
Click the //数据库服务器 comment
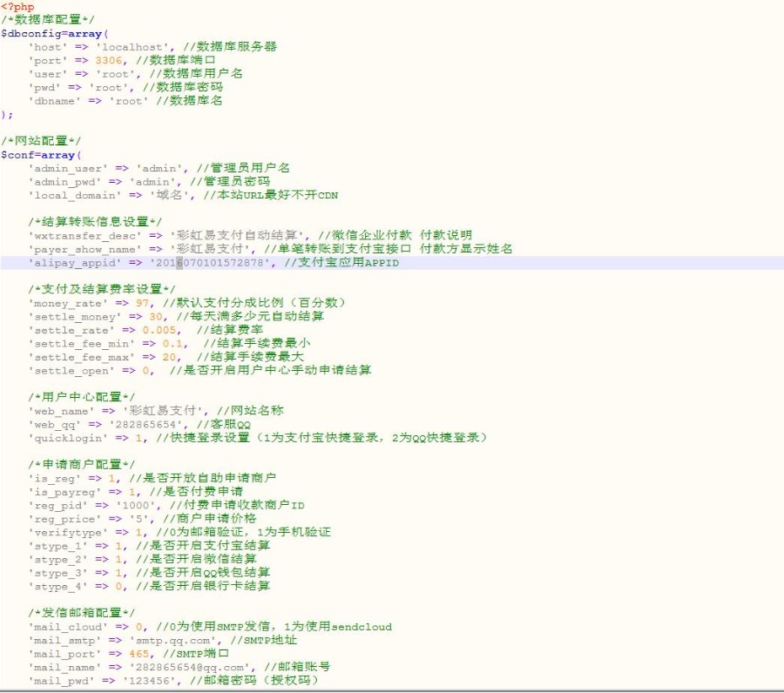(x=230, y=47)
